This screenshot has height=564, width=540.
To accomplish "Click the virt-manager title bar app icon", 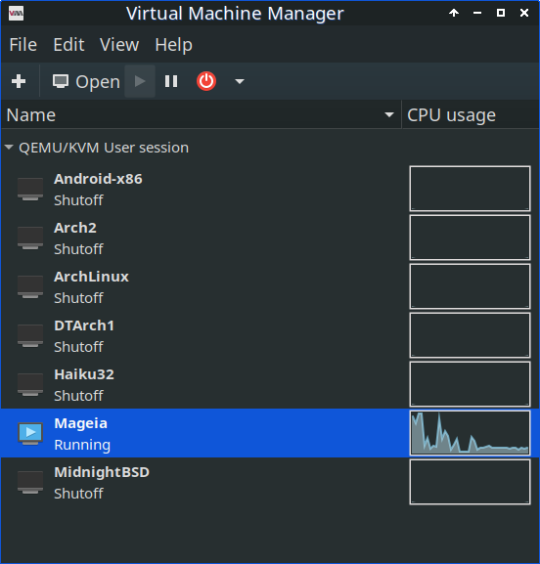I will click(16, 14).
